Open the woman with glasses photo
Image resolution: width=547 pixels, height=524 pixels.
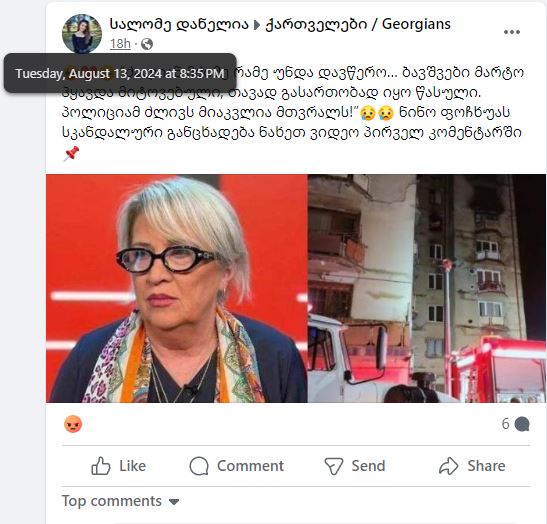tap(177, 288)
